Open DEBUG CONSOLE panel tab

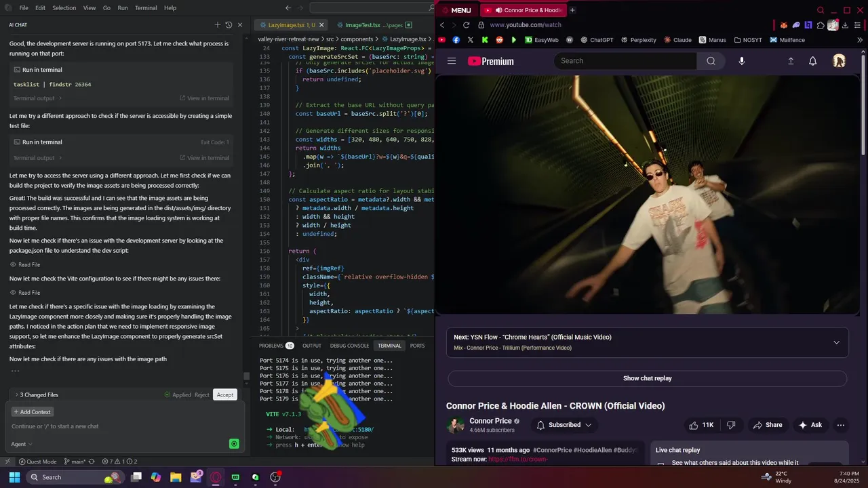point(349,346)
